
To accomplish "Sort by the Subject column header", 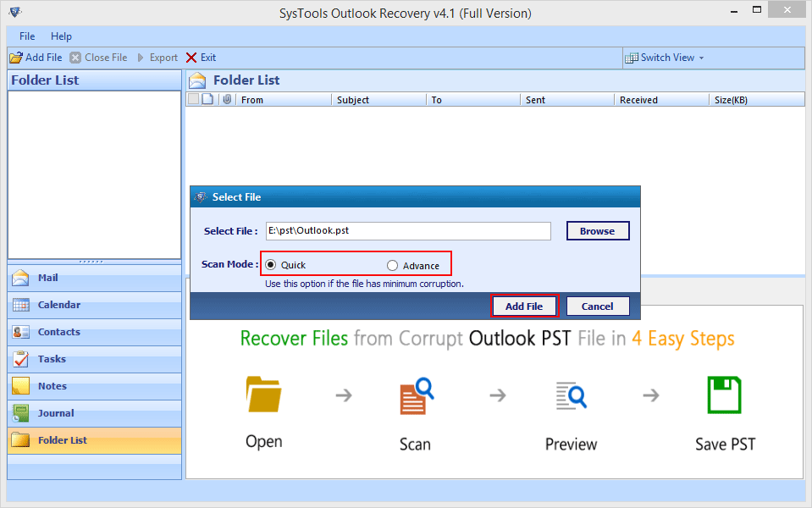I will pos(378,100).
